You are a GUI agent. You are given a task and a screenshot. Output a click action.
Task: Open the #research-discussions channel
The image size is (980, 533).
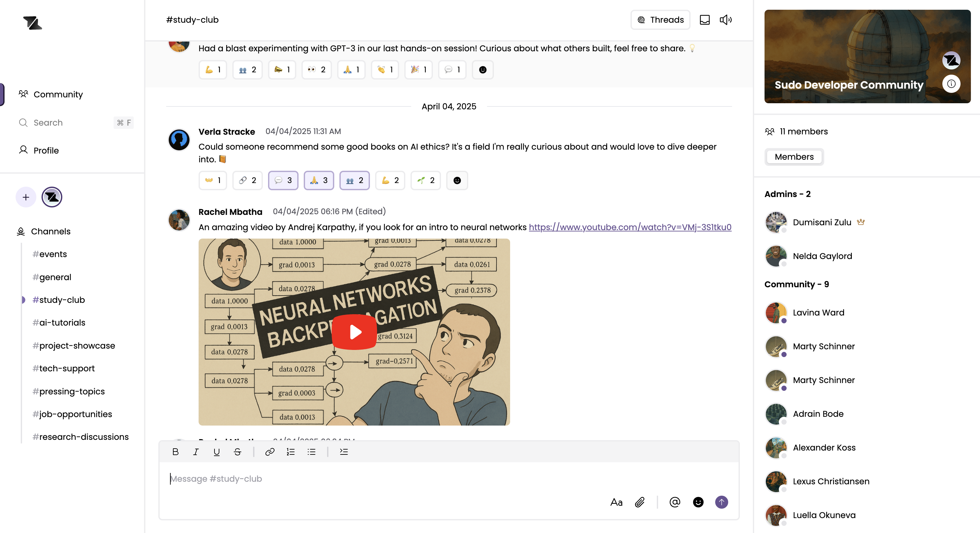(81, 437)
